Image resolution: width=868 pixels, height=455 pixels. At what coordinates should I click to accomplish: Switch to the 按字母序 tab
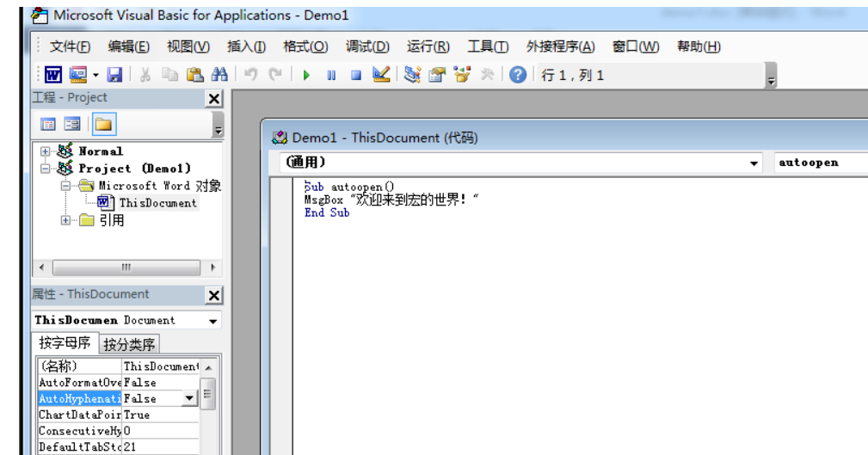click(65, 343)
